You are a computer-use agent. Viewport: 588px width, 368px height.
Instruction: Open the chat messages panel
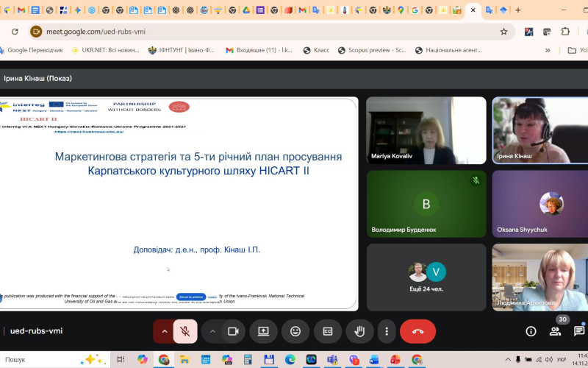[579, 331]
